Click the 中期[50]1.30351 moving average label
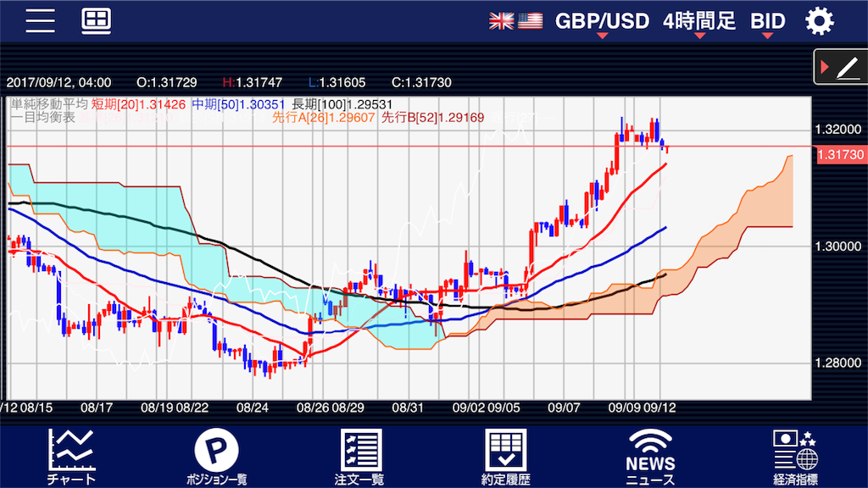868x488 pixels. point(238,104)
